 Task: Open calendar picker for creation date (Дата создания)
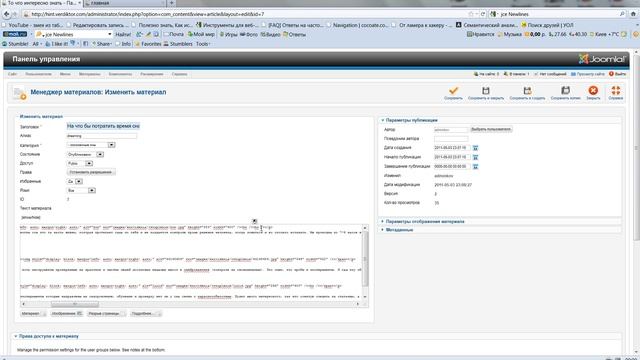pyautogui.click(x=476, y=148)
